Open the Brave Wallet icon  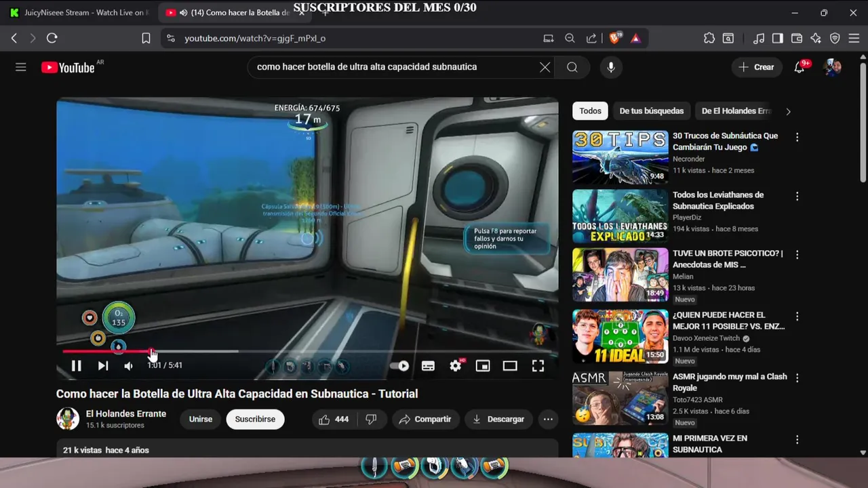point(797,39)
